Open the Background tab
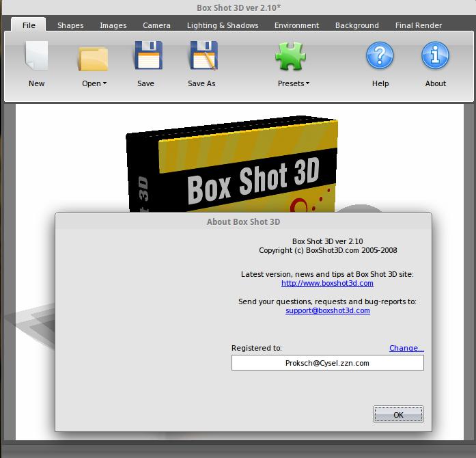 coord(356,25)
